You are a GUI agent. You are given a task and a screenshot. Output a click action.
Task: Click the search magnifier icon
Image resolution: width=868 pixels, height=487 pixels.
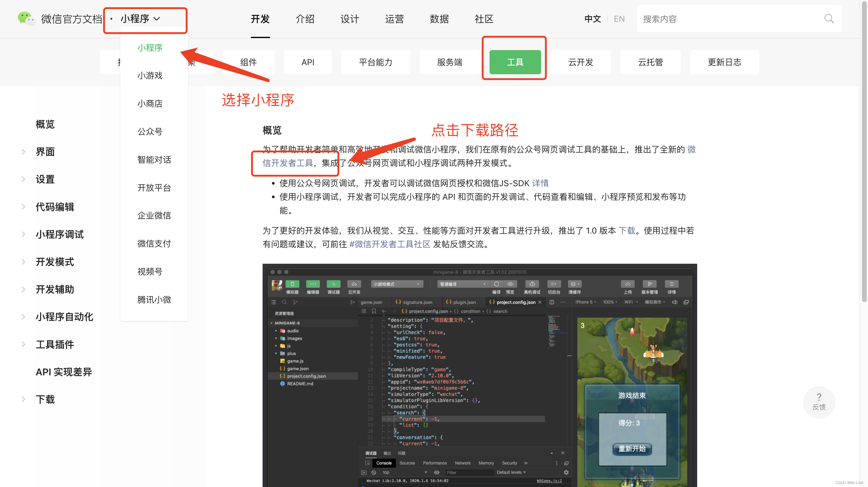(829, 19)
